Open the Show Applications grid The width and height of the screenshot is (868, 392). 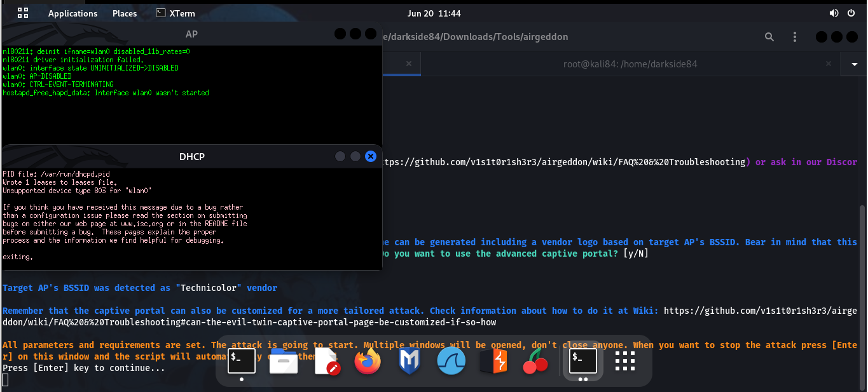(624, 360)
